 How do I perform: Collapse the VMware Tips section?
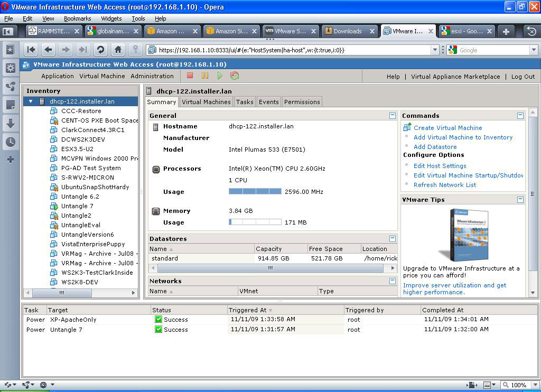coord(520,200)
